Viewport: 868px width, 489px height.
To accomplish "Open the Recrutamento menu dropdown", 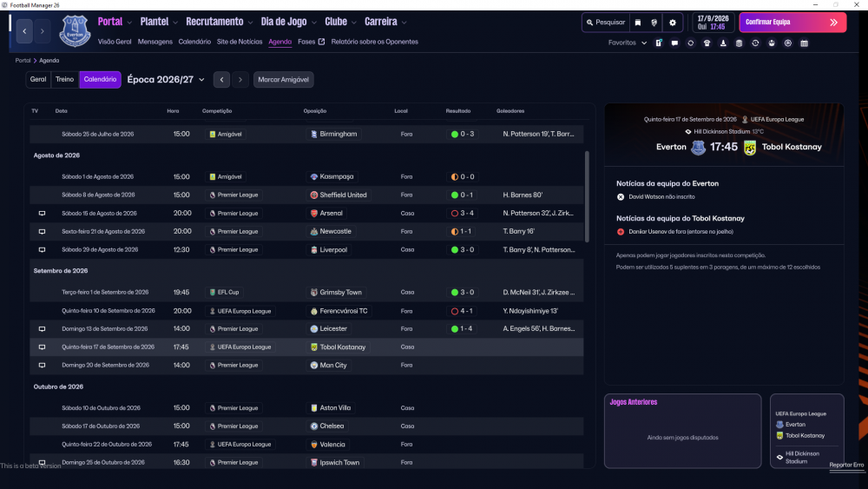I will pyautogui.click(x=220, y=23).
